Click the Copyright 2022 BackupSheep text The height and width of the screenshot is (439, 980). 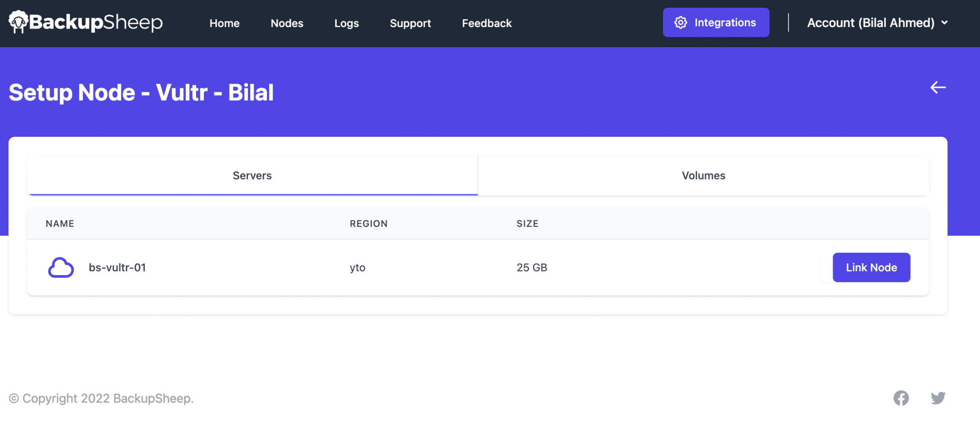point(101,398)
